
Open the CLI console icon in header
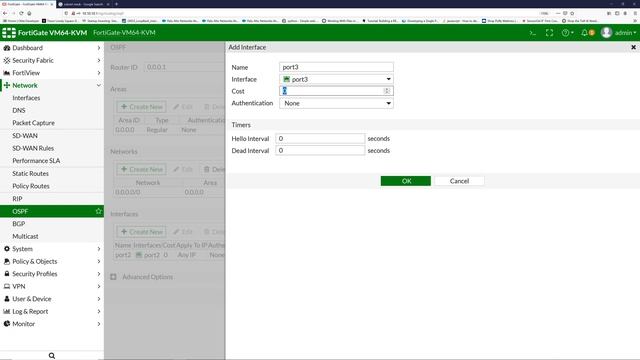click(533, 33)
